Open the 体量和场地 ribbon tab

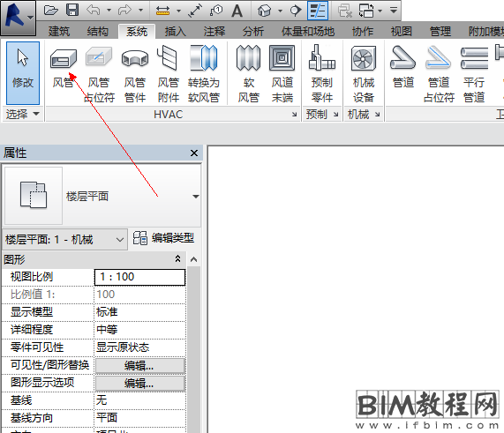click(x=308, y=32)
